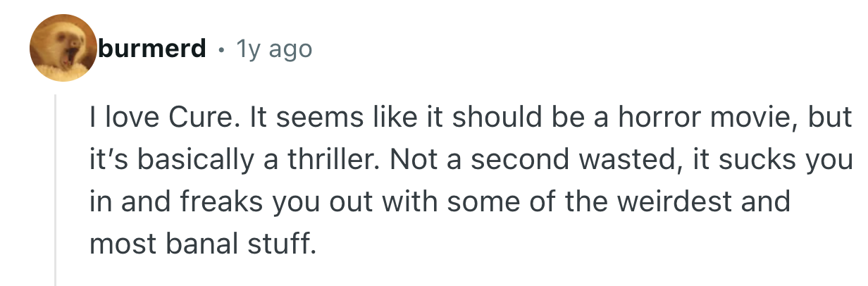The height and width of the screenshot is (286, 868).
Task: Collapse the comment using the vertical thread line
Action: pyautogui.click(x=56, y=190)
